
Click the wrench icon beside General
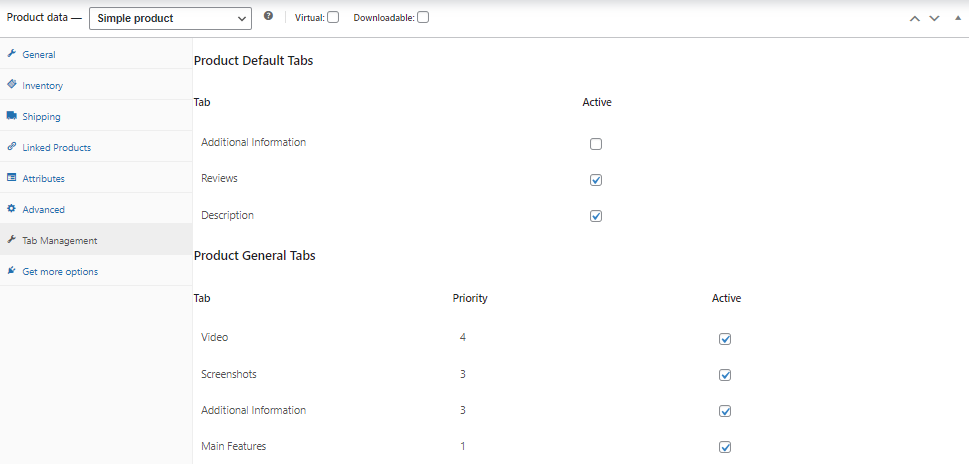click(11, 54)
